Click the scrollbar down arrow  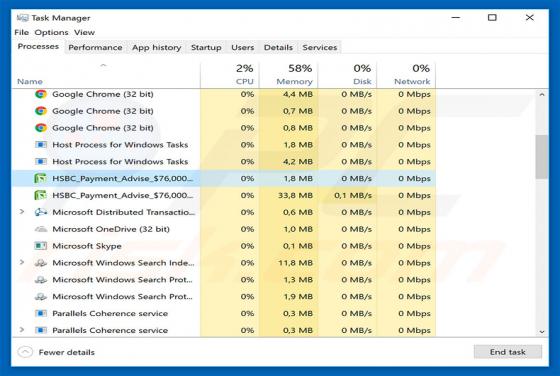tap(542, 332)
